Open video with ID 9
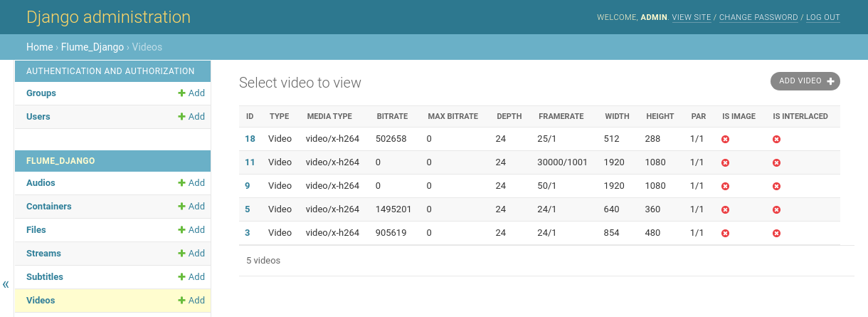 point(248,186)
